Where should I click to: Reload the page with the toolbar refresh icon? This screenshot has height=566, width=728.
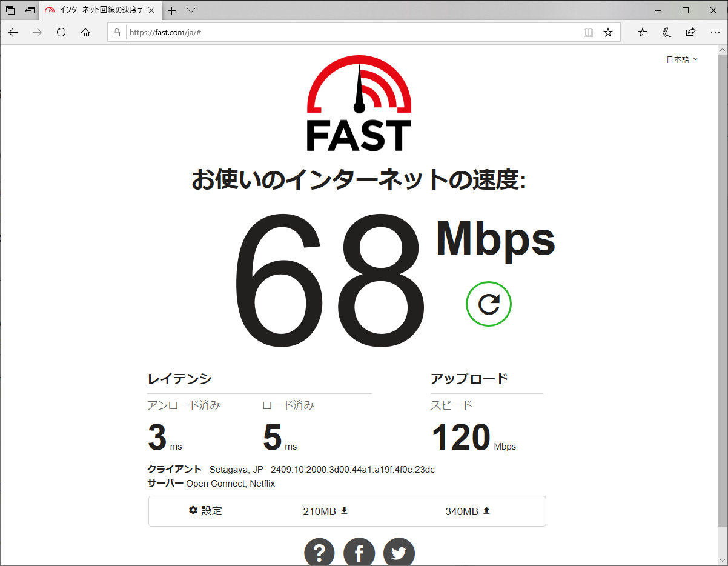(61, 33)
